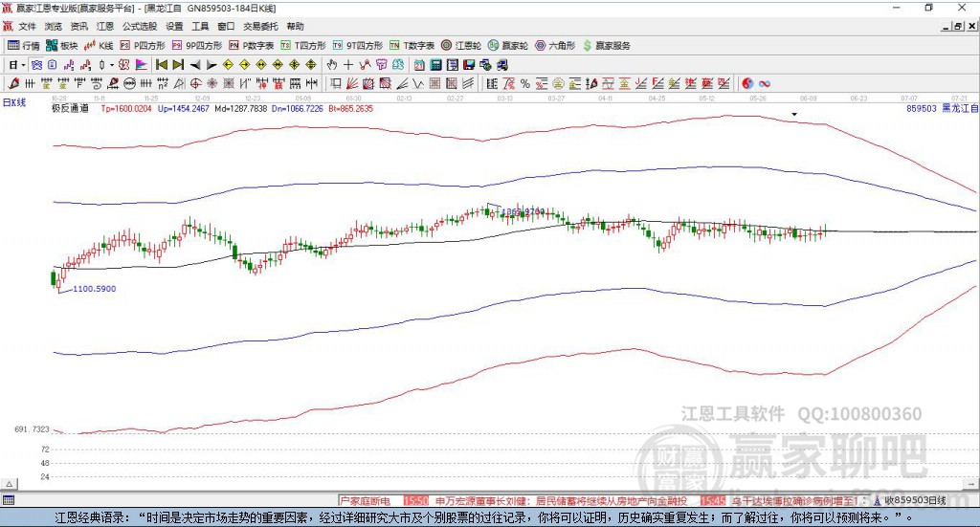Open the calendar icon showing 21
This screenshot has height=527, width=980.
pos(419,65)
